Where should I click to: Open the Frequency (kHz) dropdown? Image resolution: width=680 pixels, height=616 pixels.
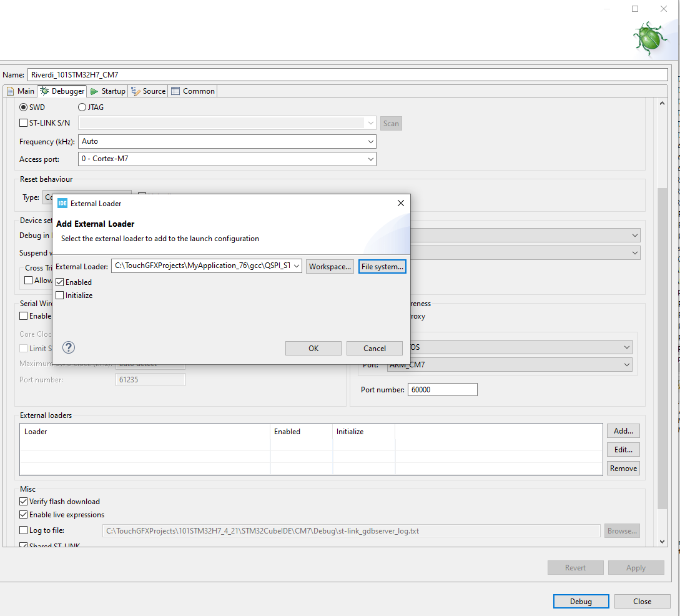pos(371,141)
